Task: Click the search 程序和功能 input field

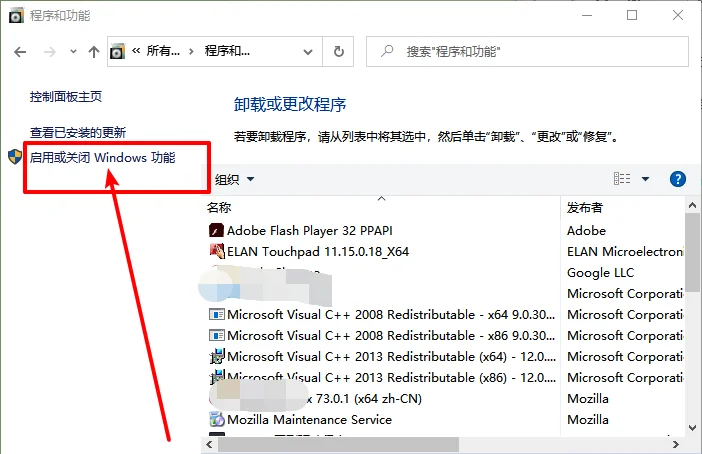Action: 527,51
